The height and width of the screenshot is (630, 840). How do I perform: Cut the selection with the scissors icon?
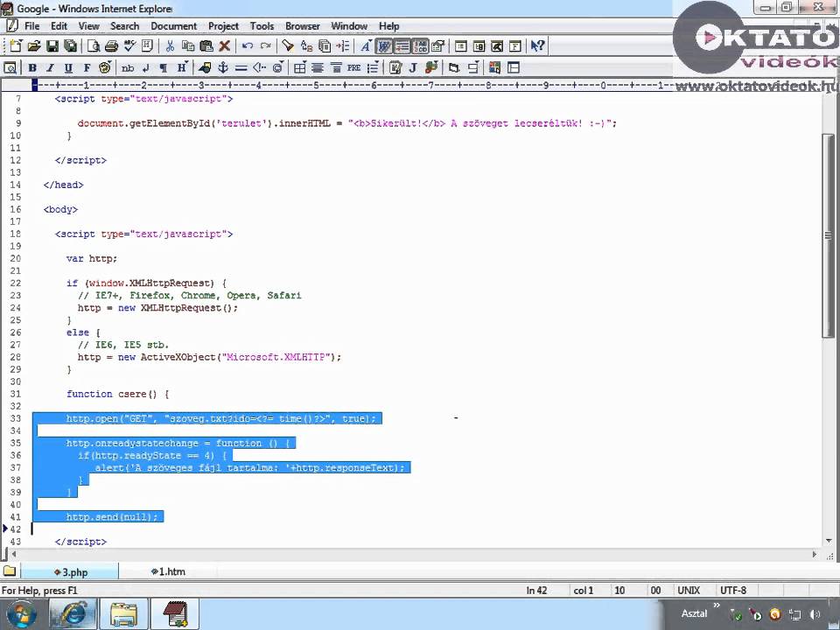coord(170,46)
